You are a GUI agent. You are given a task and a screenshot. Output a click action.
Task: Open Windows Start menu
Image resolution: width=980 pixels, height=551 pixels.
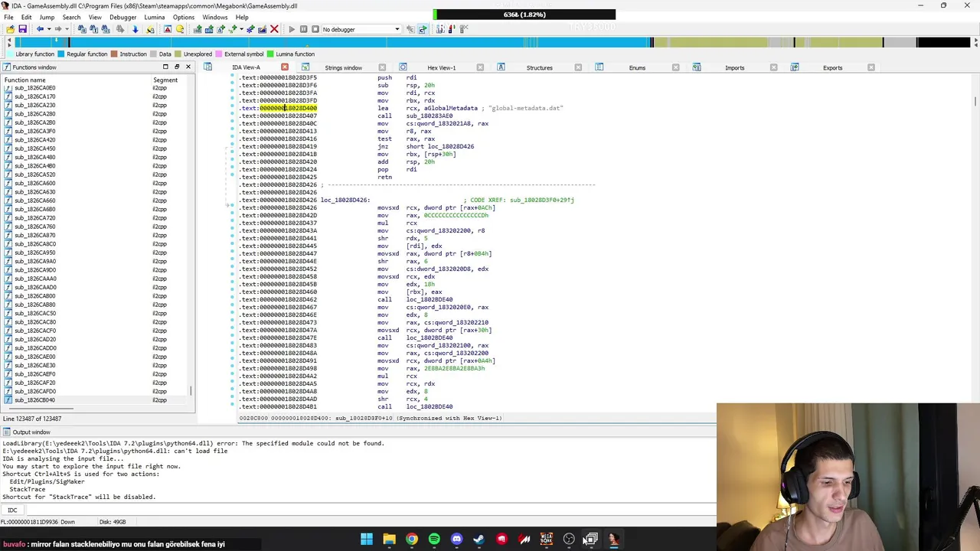[x=367, y=539]
